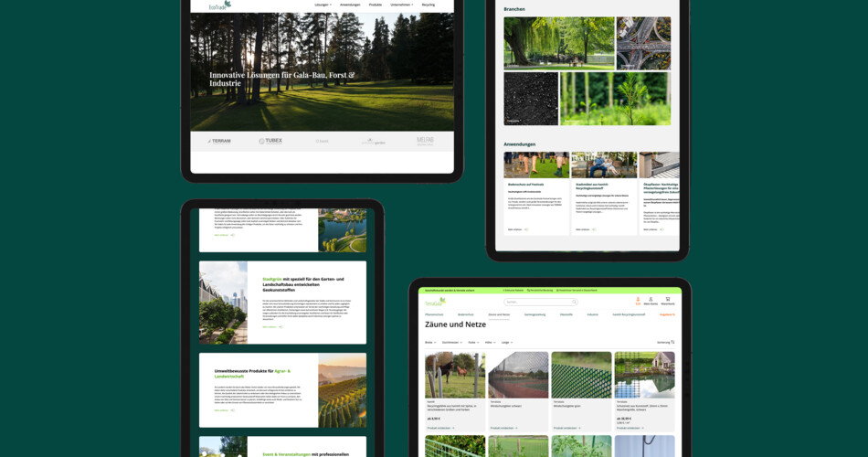Viewport: 868px width, 457px height.
Task: Open the Lösungen menu on EcoTrade site
Action: 323,5
